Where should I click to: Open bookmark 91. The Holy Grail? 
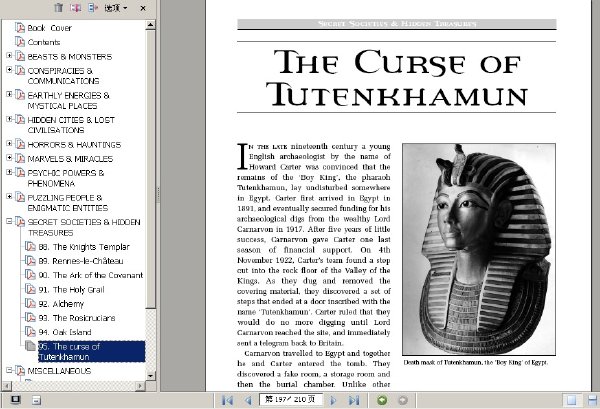coord(71,290)
